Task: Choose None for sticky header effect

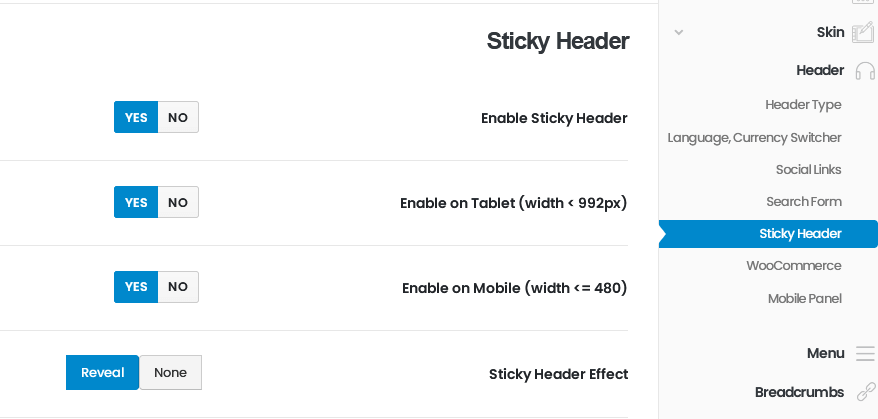Action: click(170, 373)
